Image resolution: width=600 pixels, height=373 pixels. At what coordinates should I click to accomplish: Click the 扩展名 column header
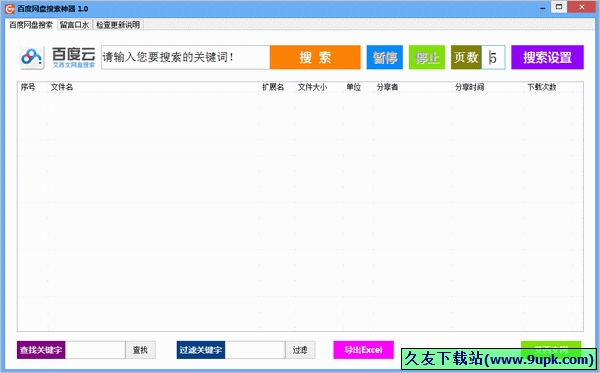point(273,87)
